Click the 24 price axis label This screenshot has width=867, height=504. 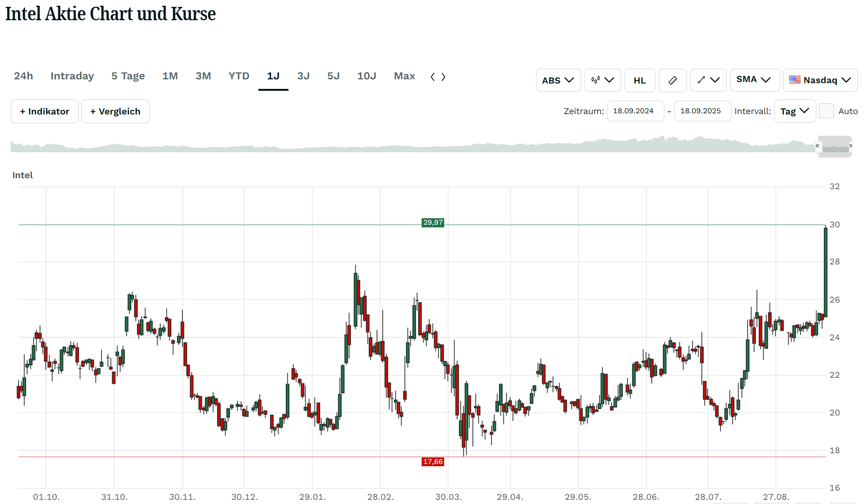(x=835, y=338)
